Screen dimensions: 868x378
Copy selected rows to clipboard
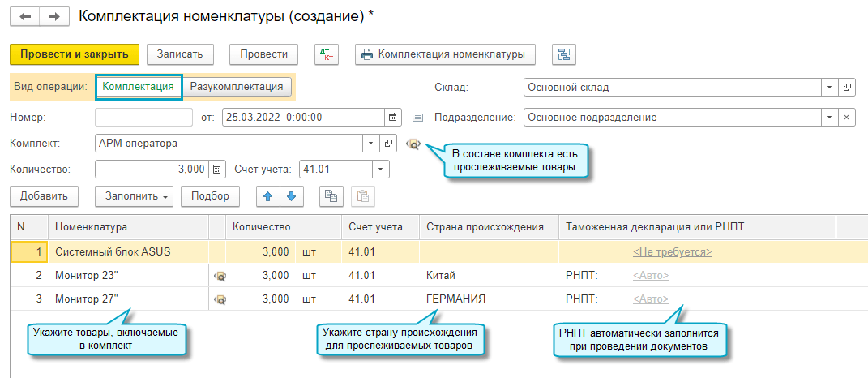point(330,195)
